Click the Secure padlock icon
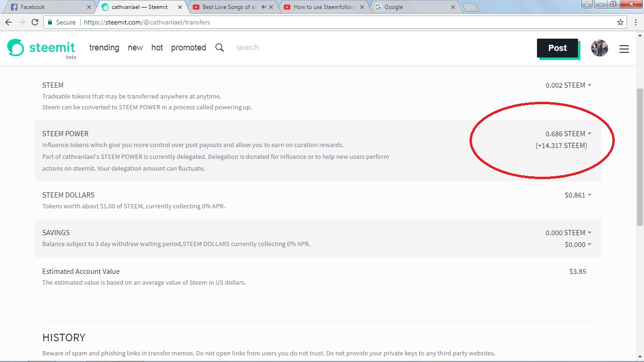 tap(50, 22)
